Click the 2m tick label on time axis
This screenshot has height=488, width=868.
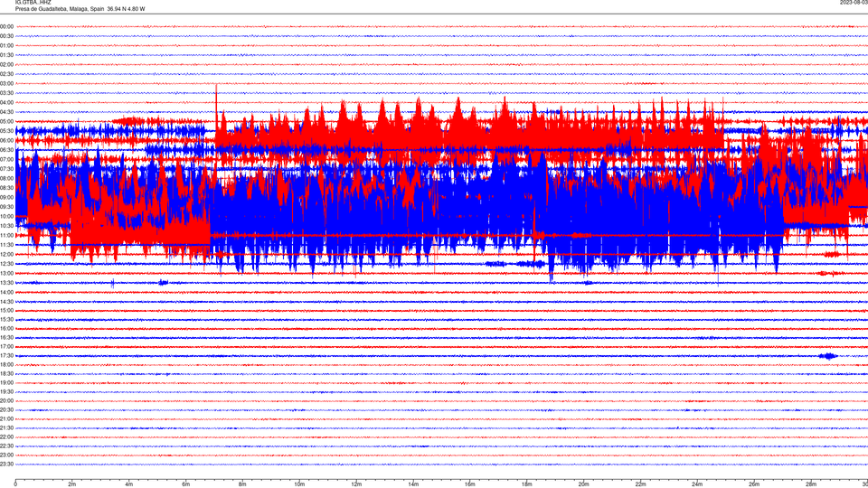[x=72, y=484]
